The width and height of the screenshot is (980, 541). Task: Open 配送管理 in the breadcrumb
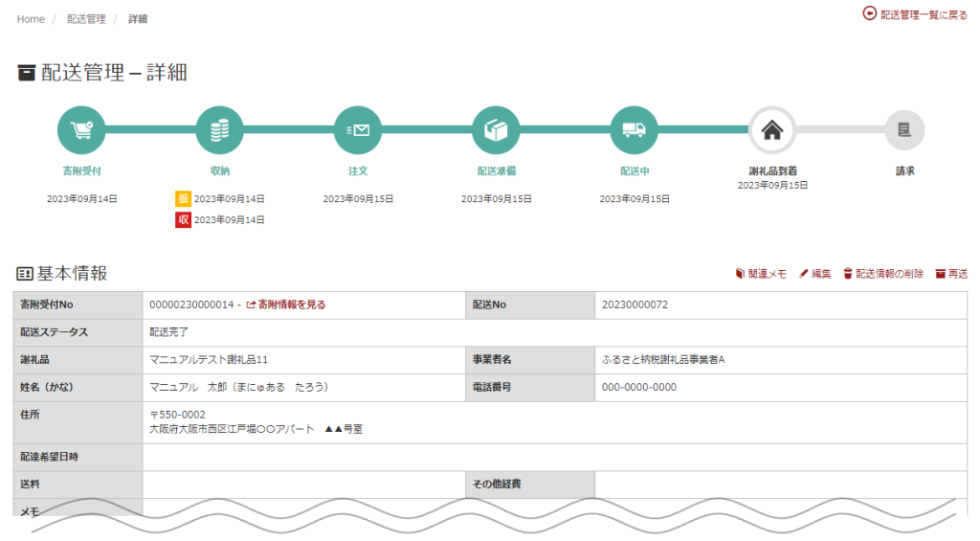tap(86, 19)
